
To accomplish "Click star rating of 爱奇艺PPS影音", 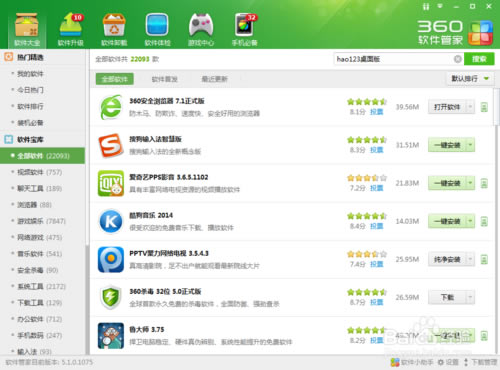I will point(367,178).
